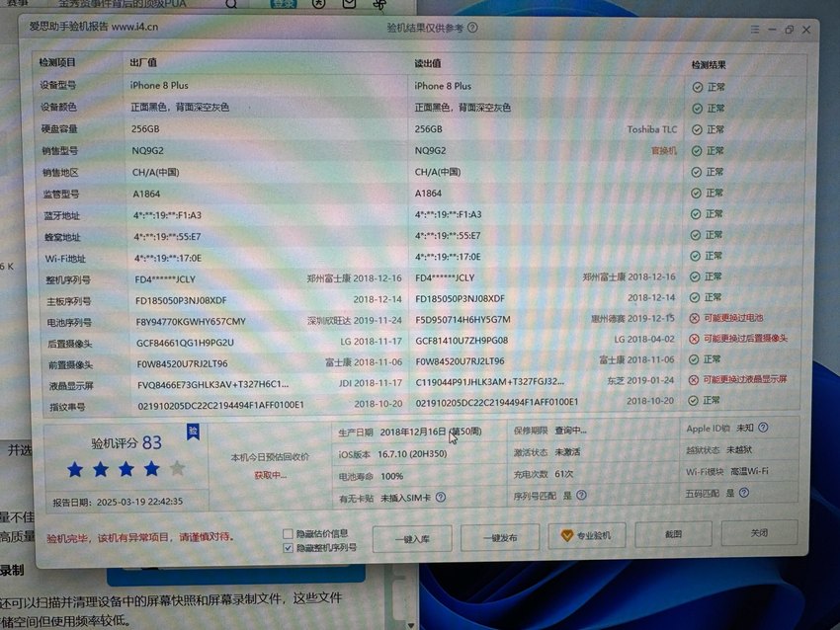Click the red X icon in 后置摄像头 row

click(x=694, y=339)
